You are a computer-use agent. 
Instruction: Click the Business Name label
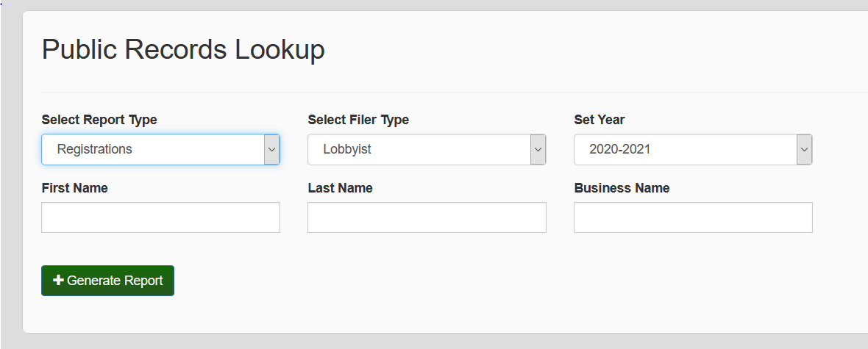pyautogui.click(x=622, y=188)
